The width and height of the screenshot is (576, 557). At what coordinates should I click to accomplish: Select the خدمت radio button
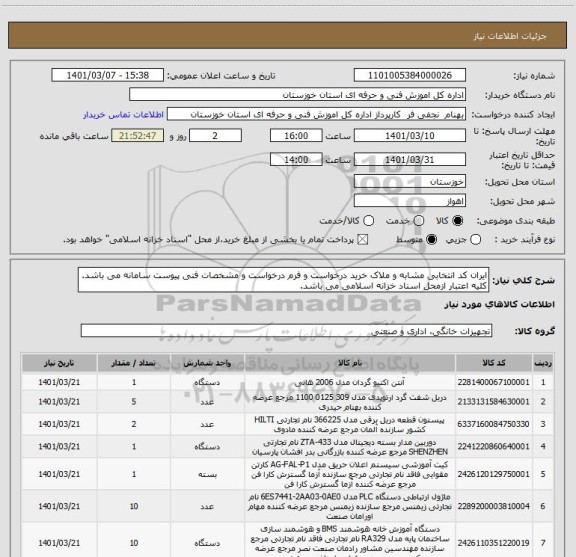(x=418, y=221)
